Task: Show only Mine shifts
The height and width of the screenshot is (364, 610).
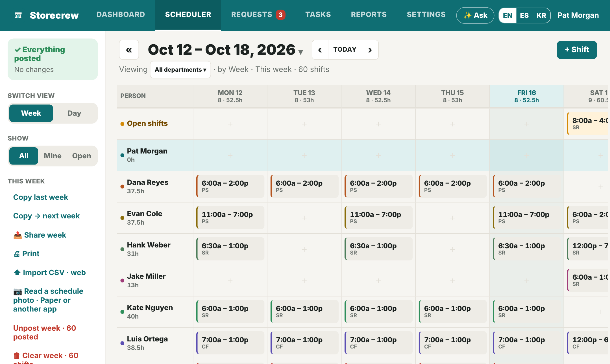Action: point(53,156)
